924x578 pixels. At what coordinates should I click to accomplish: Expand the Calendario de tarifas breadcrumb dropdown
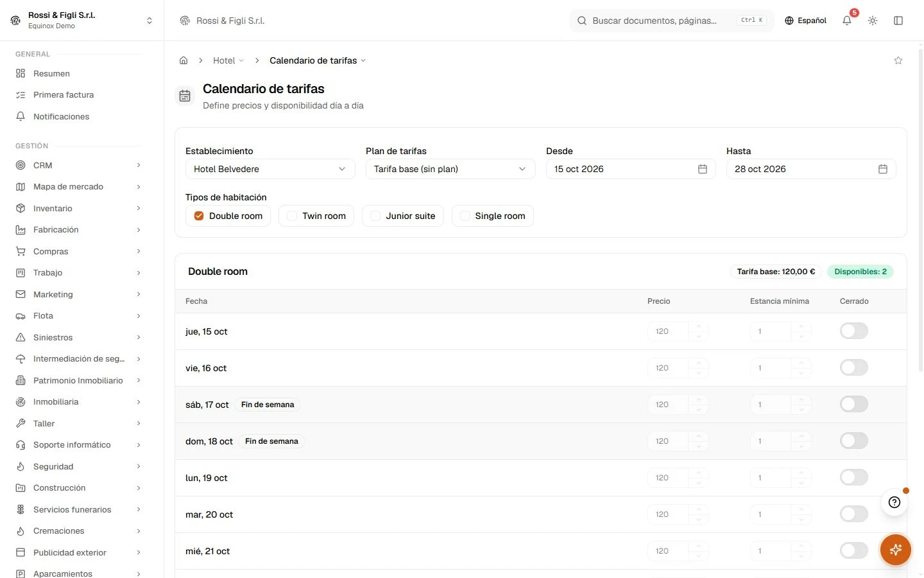click(x=318, y=60)
